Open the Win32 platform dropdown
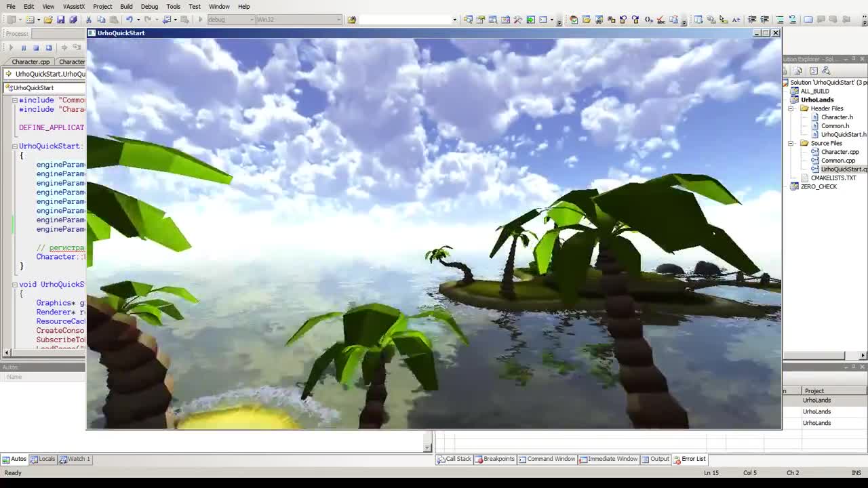 pyautogui.click(x=338, y=20)
